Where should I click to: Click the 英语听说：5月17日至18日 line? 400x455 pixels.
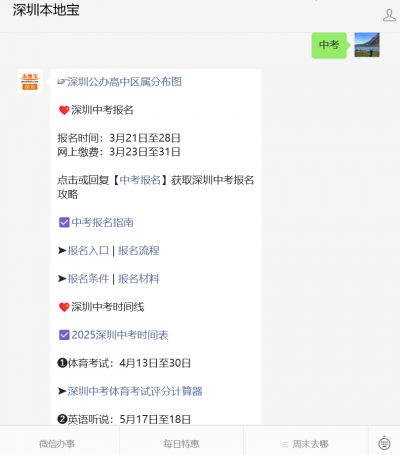click(x=124, y=419)
